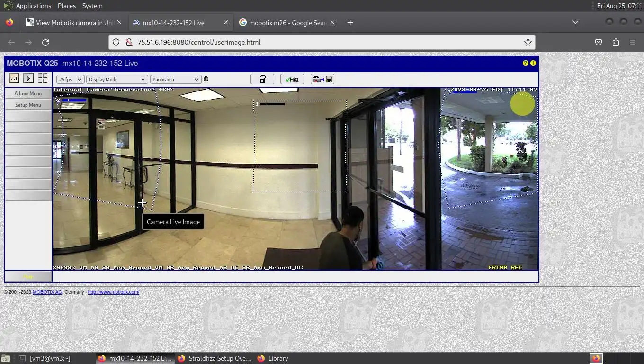Open the yellow info icon
Viewport: 644px width, 364px height.
point(533,63)
